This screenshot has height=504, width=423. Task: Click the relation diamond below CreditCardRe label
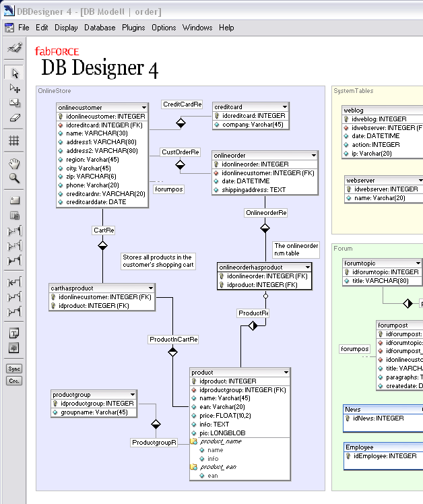pyautogui.click(x=181, y=123)
